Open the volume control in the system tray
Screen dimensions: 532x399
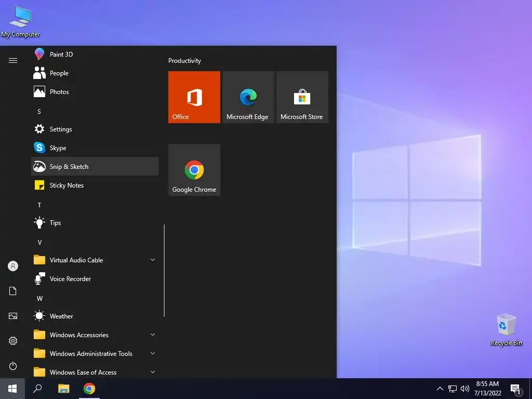click(465, 389)
